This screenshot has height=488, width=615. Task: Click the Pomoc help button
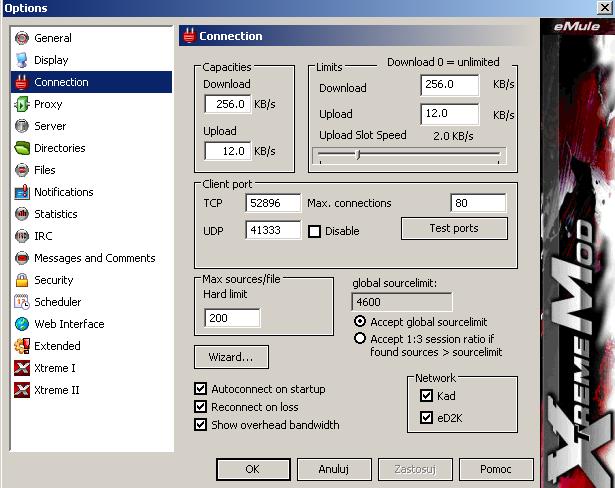pyautogui.click(x=496, y=469)
